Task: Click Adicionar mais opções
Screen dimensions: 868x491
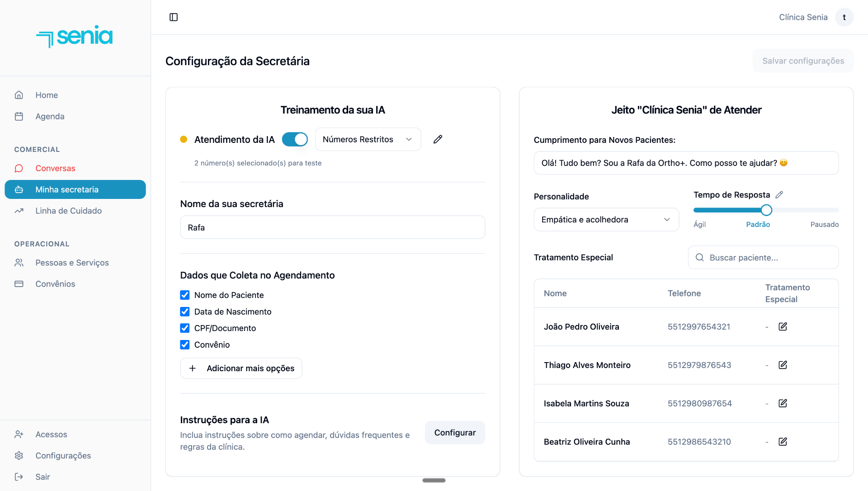Action: tap(241, 368)
